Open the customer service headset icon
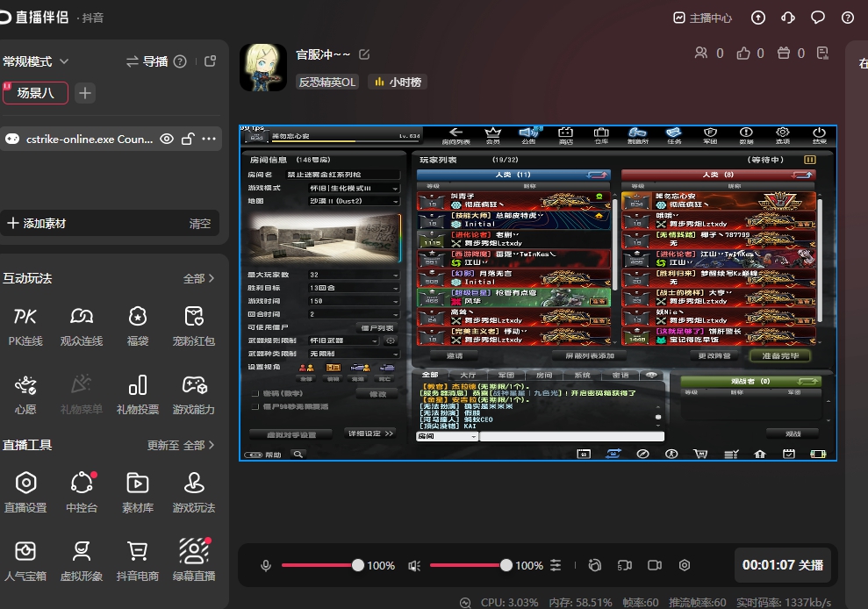 pyautogui.click(x=788, y=18)
